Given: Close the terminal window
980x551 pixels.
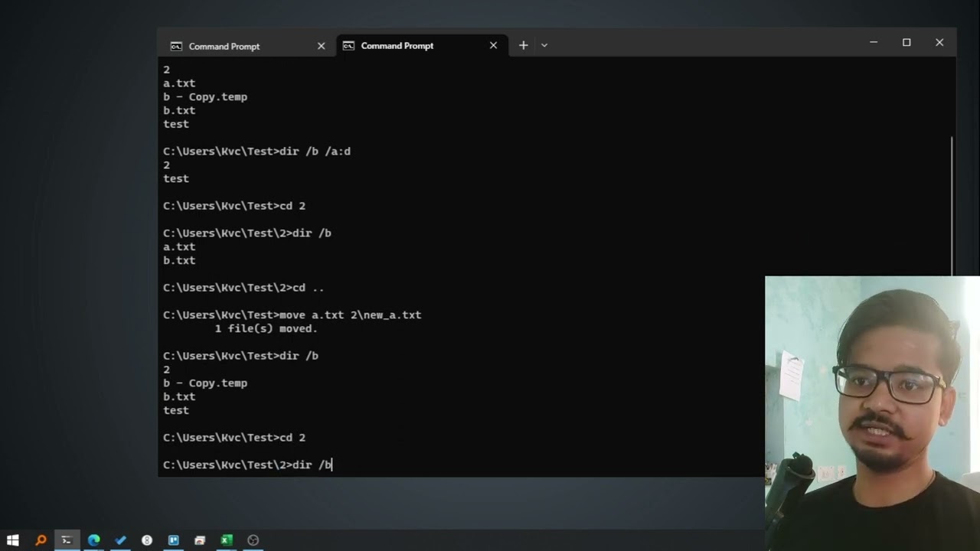Looking at the screenshot, I should [x=939, y=43].
